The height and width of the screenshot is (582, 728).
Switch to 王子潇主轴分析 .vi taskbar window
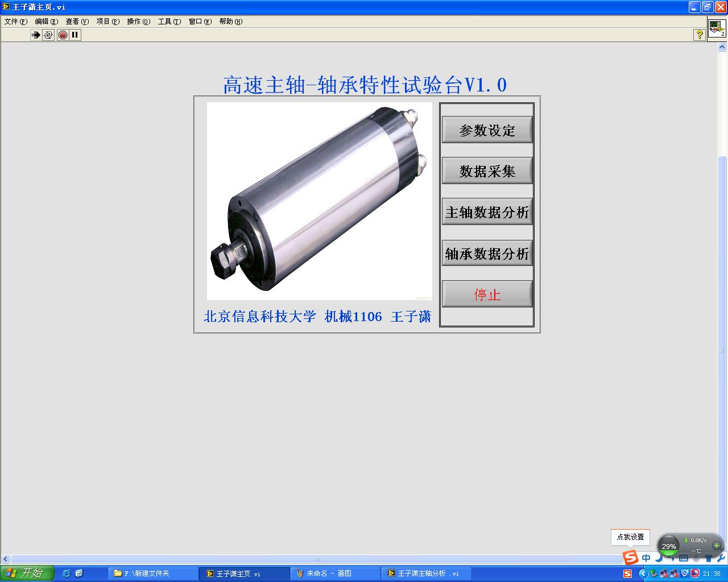(427, 573)
